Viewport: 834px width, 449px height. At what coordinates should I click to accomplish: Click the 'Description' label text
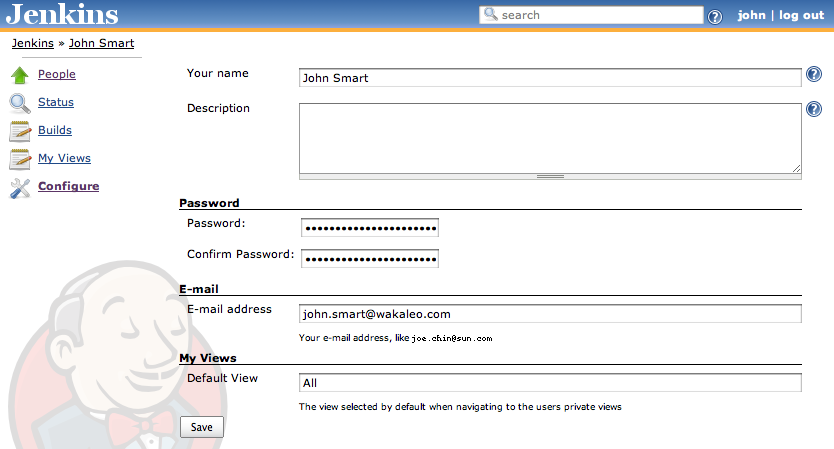[218, 108]
